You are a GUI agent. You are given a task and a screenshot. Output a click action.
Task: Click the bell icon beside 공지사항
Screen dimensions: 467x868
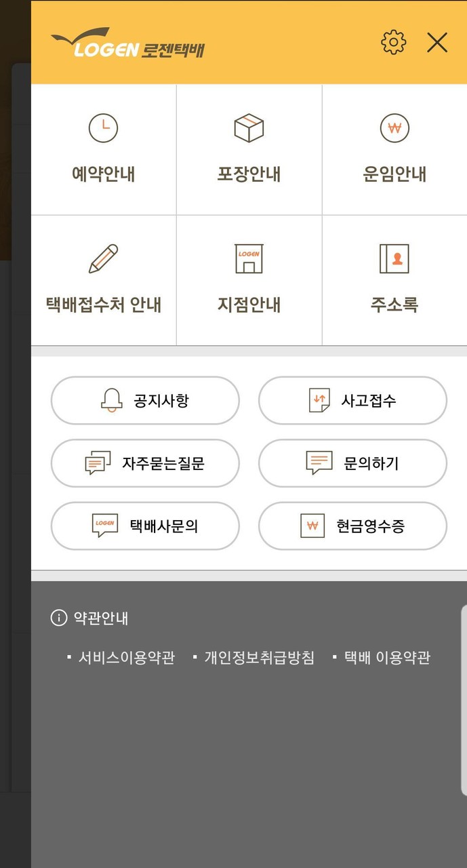(x=110, y=400)
